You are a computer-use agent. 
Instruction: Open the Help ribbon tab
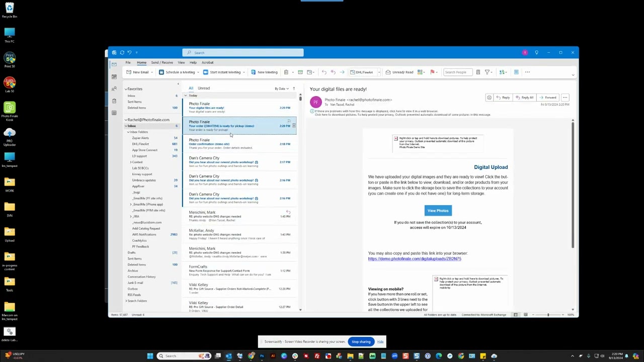[x=193, y=62]
